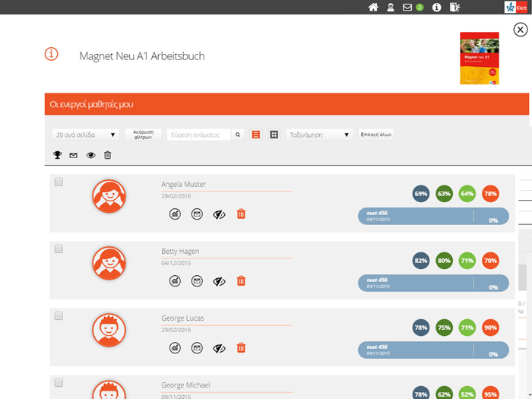The height and width of the screenshot is (399, 532).
Task: Click the orange info icon beside book title
Action: pyautogui.click(x=51, y=54)
